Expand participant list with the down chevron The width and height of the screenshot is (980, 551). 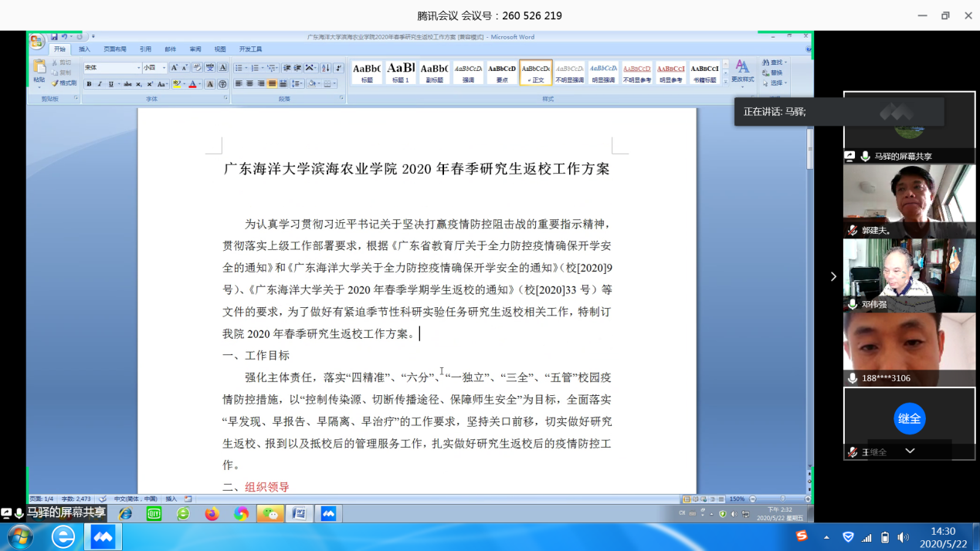click(910, 451)
